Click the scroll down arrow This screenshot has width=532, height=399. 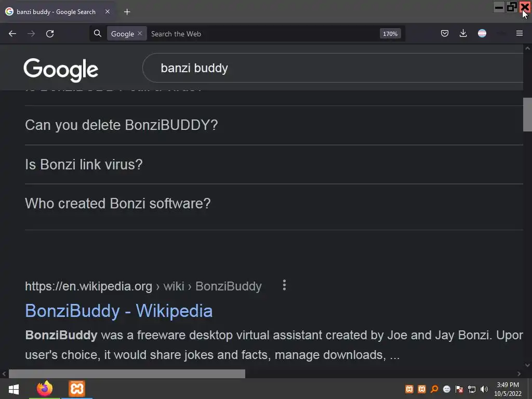click(x=527, y=365)
